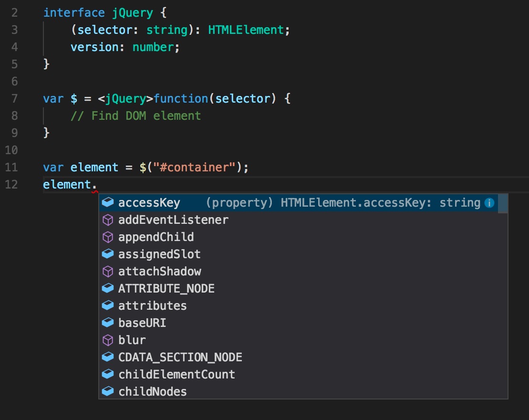Click the string type on line 3

click(166, 30)
